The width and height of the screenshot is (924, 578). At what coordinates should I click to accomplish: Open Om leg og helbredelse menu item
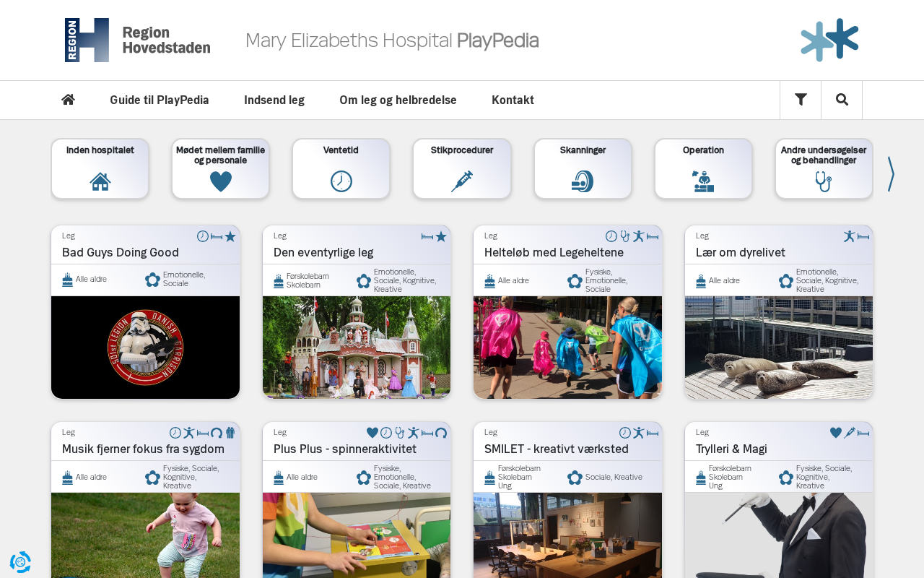pos(398,100)
